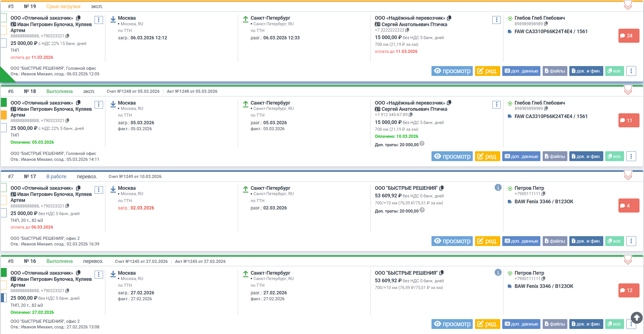Open carrier three-dot menu in order № 19

[496, 20]
